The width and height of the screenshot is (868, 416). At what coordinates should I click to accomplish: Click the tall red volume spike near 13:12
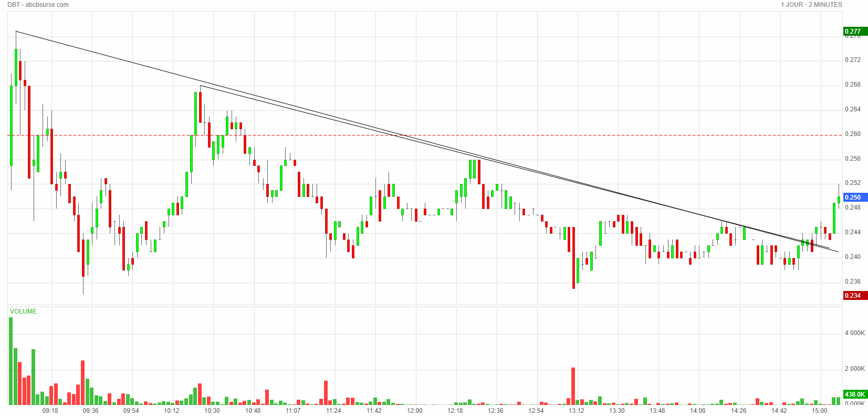click(573, 386)
